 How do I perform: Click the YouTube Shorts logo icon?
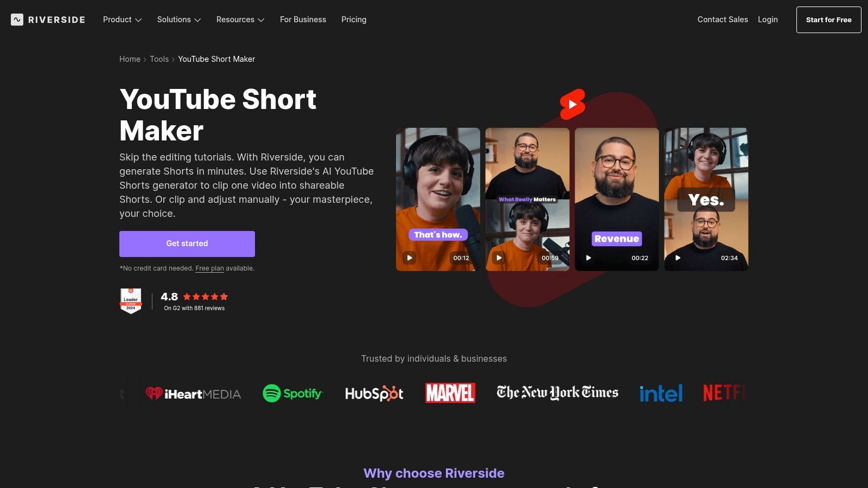click(x=572, y=104)
